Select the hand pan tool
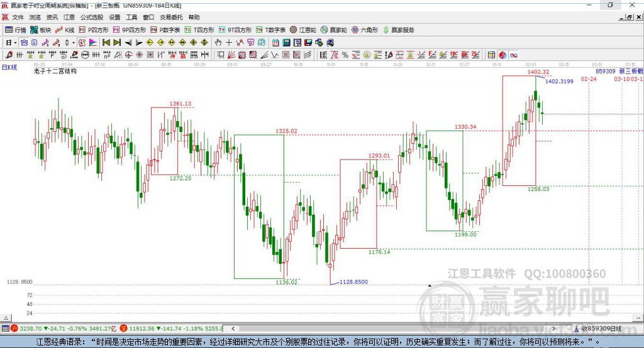 218,43
